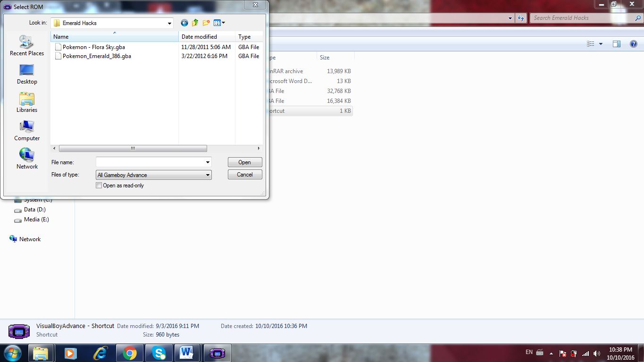The width and height of the screenshot is (644, 362).
Task: Go to Desktop in dialog places bar
Action: [x=27, y=74]
